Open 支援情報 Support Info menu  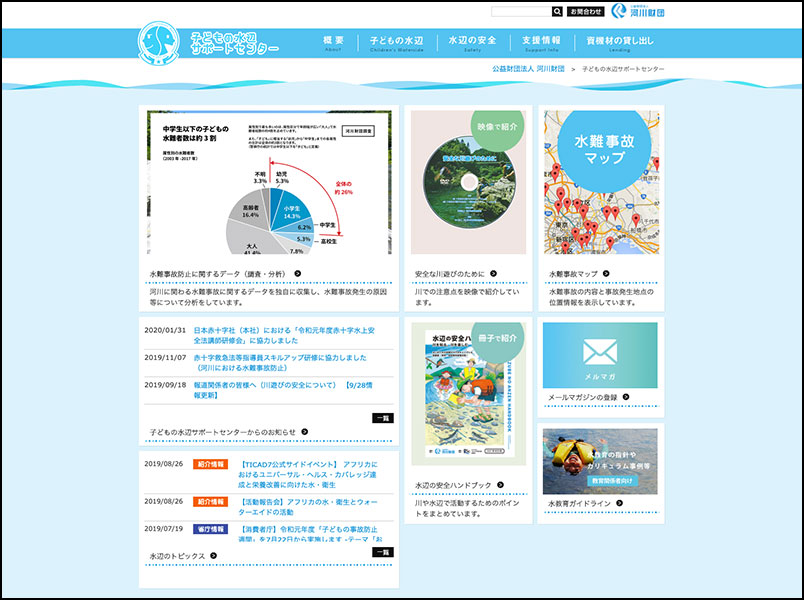(541, 43)
